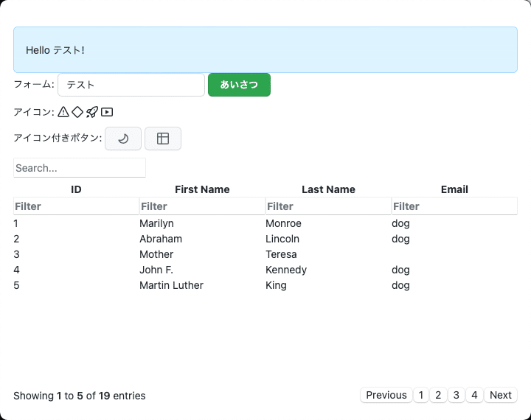Click the rocket icon
Viewport: 531px width, 420px height.
pos(92,112)
